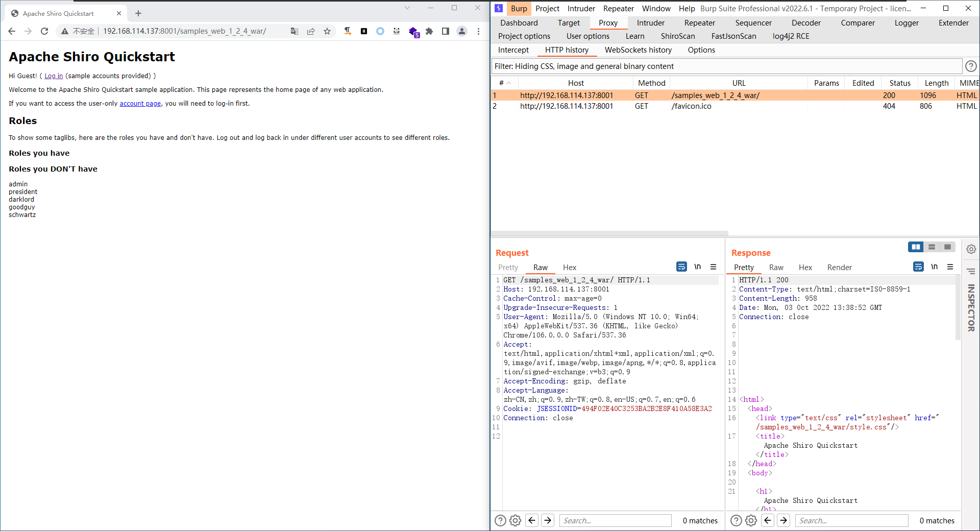Switch to the Dashboard tab
Image resolution: width=980 pixels, height=531 pixels.
[x=519, y=22]
